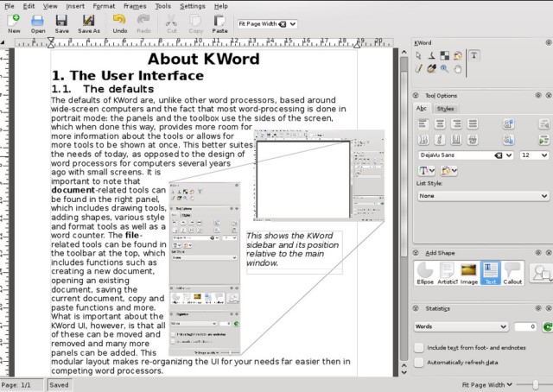The height and width of the screenshot is (392, 553).
Task: Open the Insert menu
Action: click(75, 6)
